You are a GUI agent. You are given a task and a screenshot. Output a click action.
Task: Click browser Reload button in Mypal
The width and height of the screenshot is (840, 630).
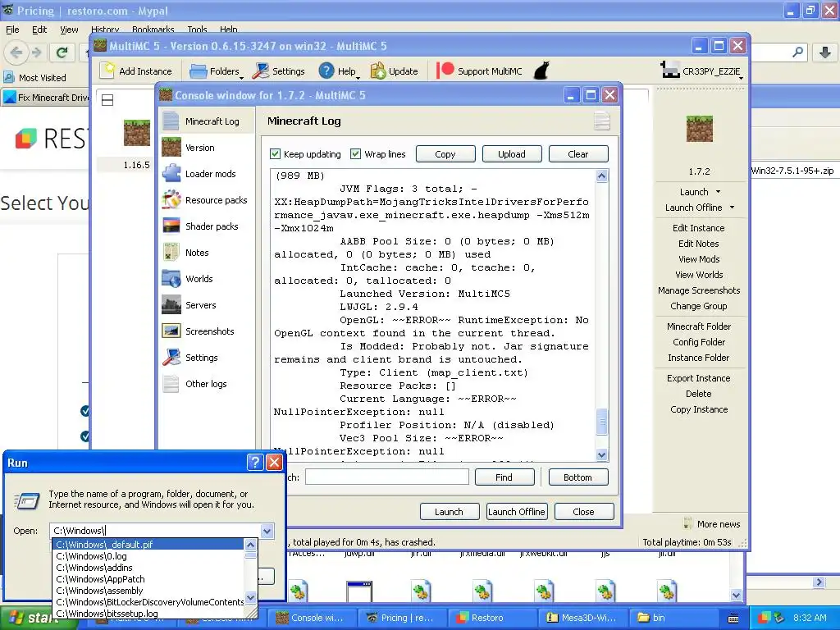pyautogui.click(x=62, y=52)
